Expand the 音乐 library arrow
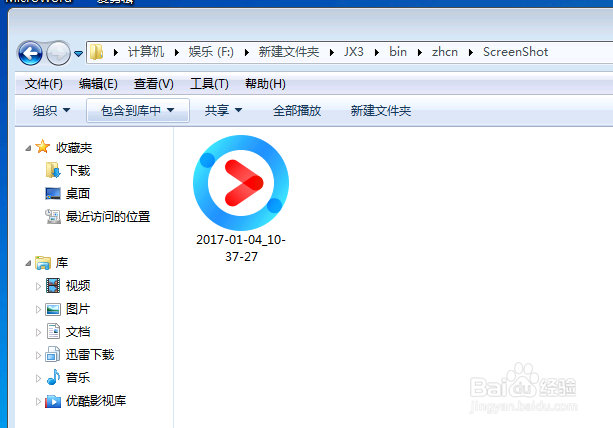 [38, 378]
